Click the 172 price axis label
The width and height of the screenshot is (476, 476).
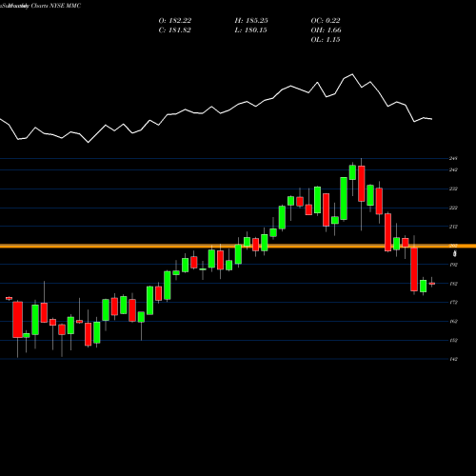click(453, 303)
